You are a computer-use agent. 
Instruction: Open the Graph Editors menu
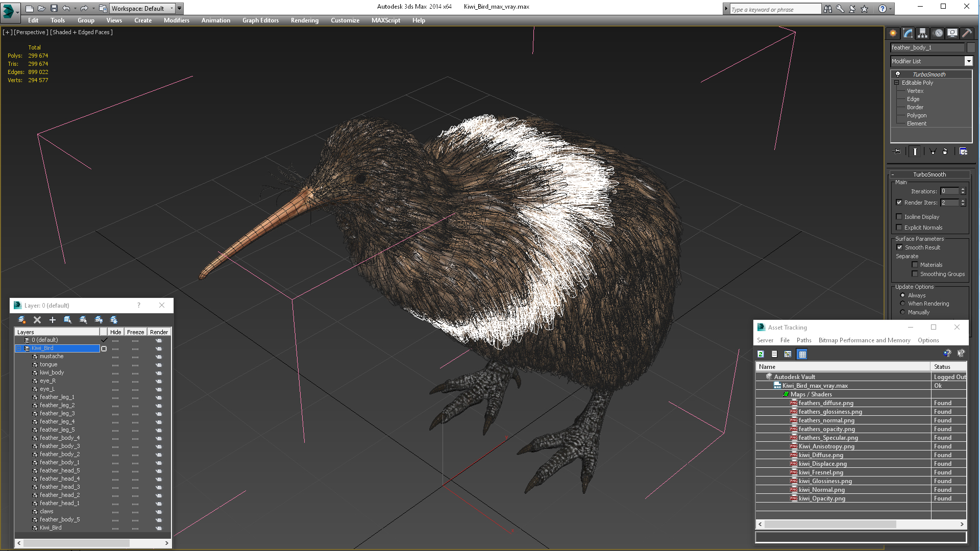pyautogui.click(x=261, y=20)
